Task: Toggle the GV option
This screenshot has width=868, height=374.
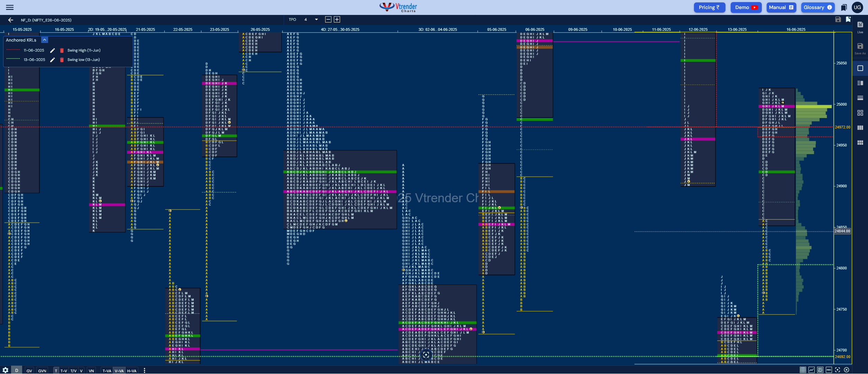Action: coord(29,371)
